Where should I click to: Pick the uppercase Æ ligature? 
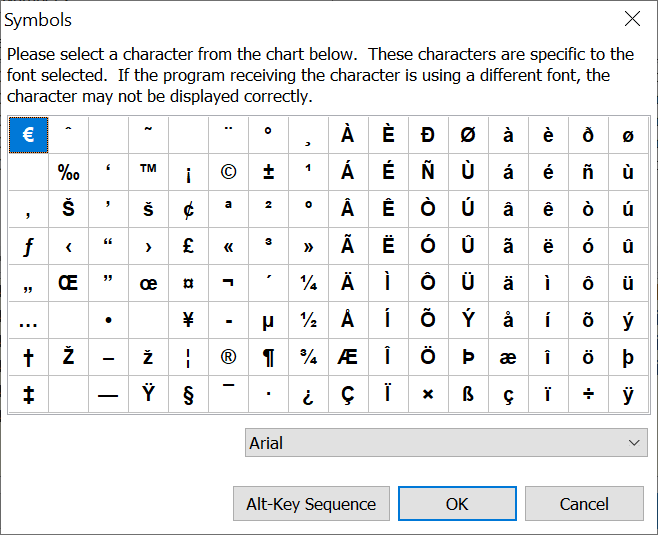(x=348, y=357)
